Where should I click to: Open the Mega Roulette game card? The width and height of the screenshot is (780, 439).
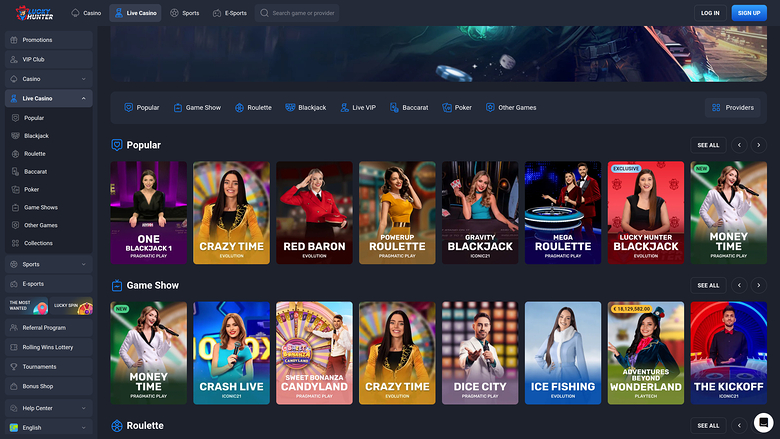click(563, 213)
